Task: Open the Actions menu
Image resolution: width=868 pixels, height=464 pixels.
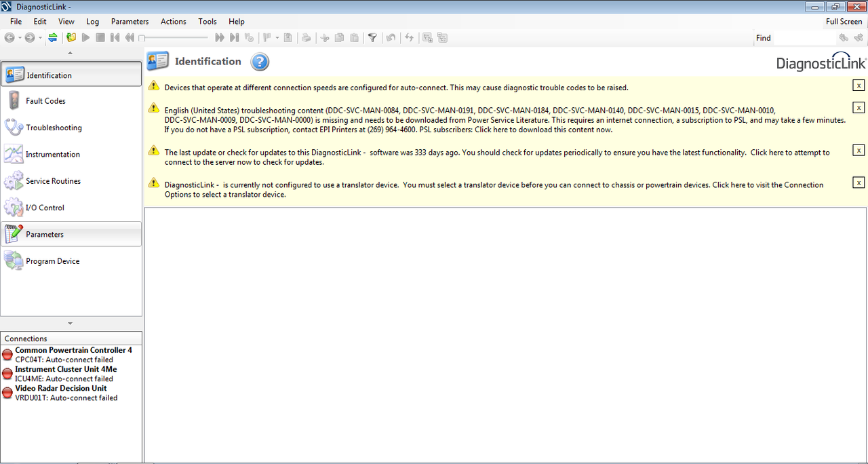Action: 174,22
